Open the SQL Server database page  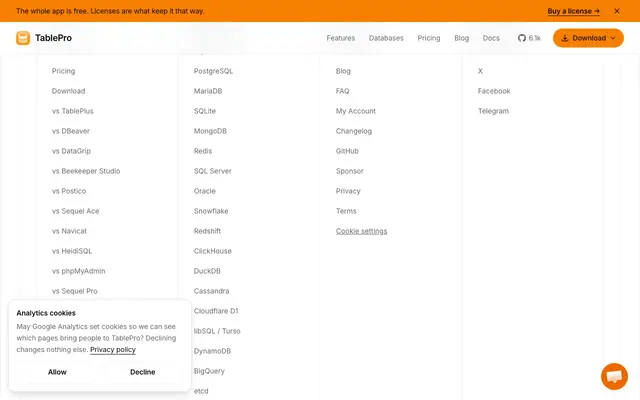coord(212,171)
